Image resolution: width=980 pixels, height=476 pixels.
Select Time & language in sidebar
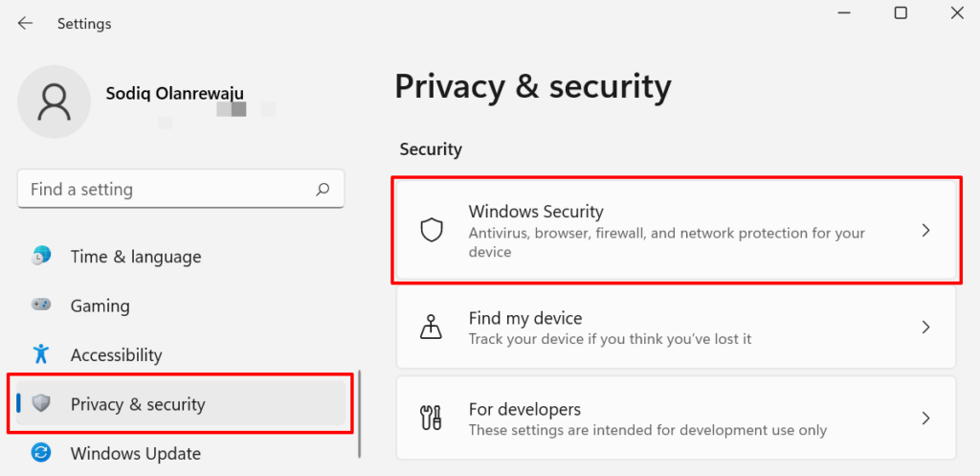(136, 257)
